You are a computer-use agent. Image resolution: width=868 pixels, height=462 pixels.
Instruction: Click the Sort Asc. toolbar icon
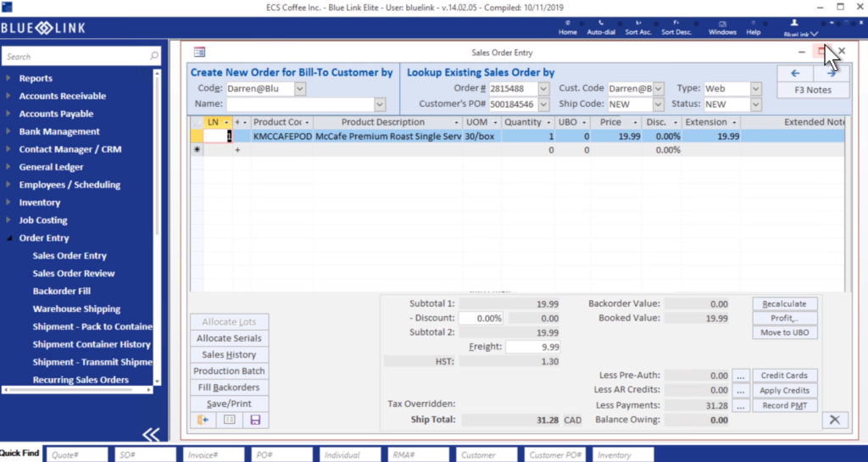point(637,27)
